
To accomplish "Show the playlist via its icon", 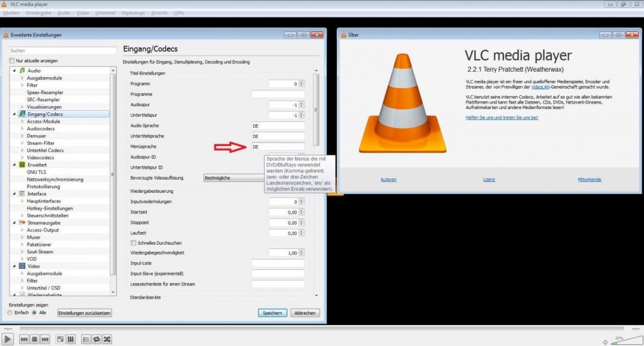I will click(86, 339).
